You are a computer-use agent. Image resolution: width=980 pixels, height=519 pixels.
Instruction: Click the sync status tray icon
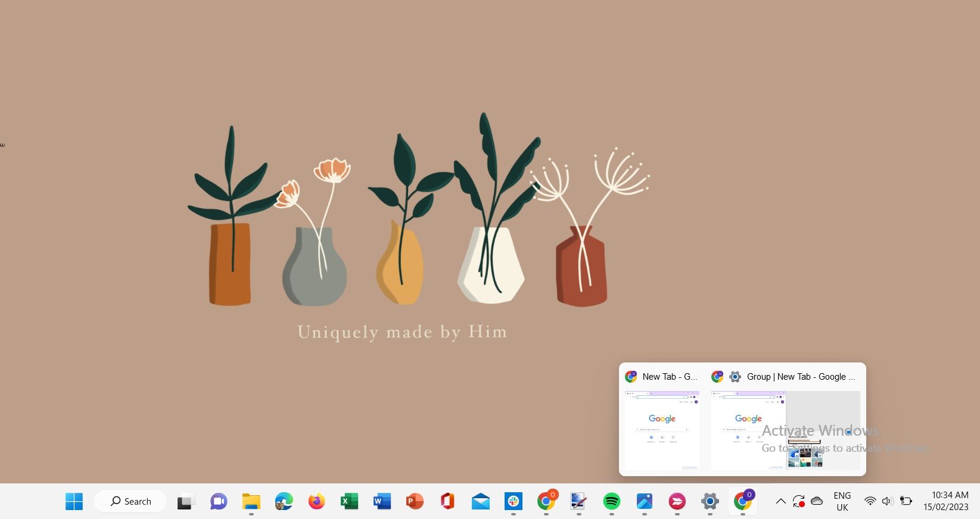[x=799, y=502]
